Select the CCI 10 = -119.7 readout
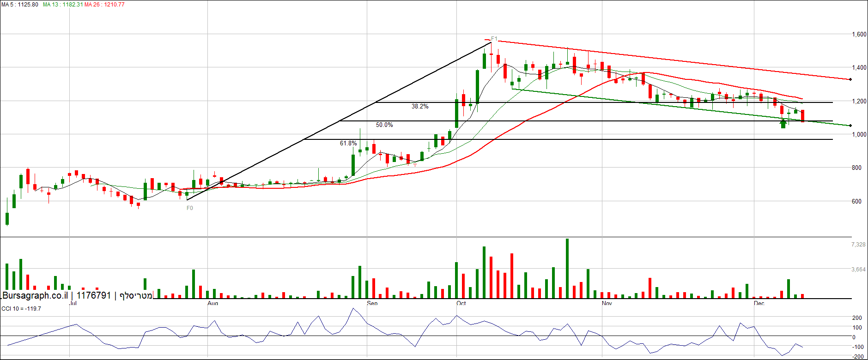Screen dimensions: 868x360 point(21,308)
